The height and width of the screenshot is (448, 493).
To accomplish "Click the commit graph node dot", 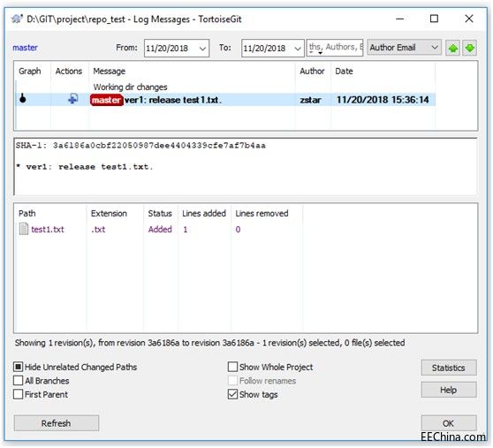I will coord(23,99).
